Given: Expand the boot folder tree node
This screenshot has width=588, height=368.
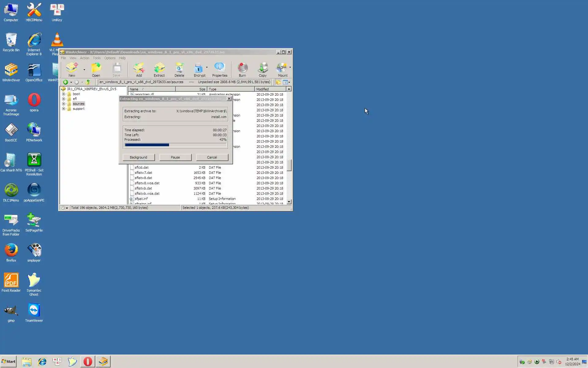Looking at the screenshot, I should [x=63, y=94].
